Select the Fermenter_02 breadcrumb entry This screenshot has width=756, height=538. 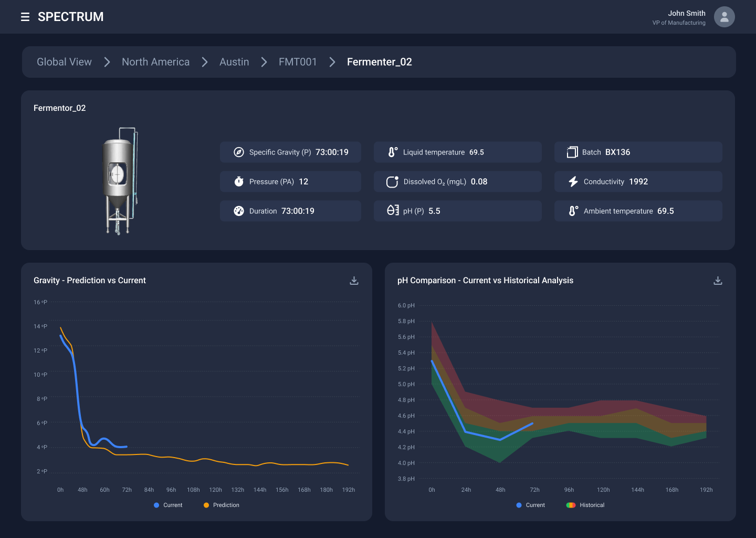pos(379,62)
